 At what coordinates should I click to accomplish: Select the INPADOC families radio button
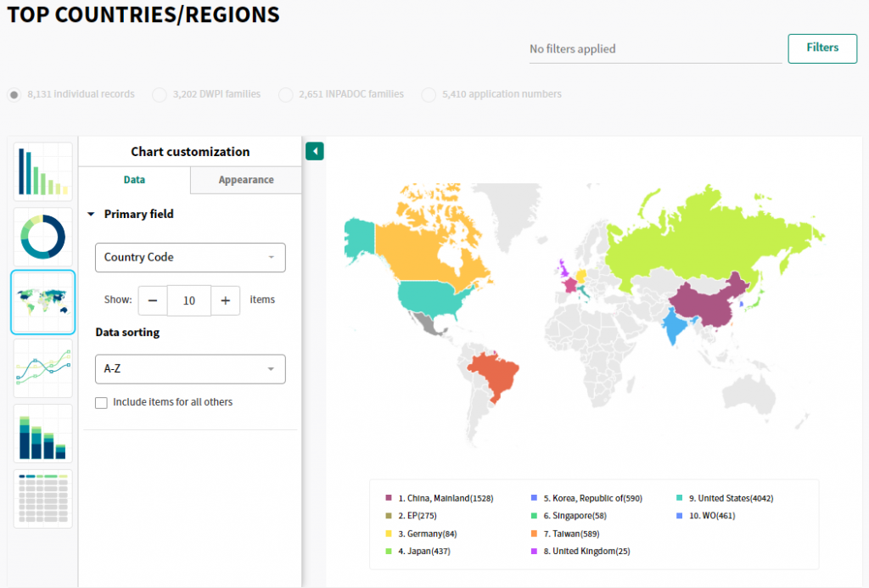pyautogui.click(x=286, y=95)
